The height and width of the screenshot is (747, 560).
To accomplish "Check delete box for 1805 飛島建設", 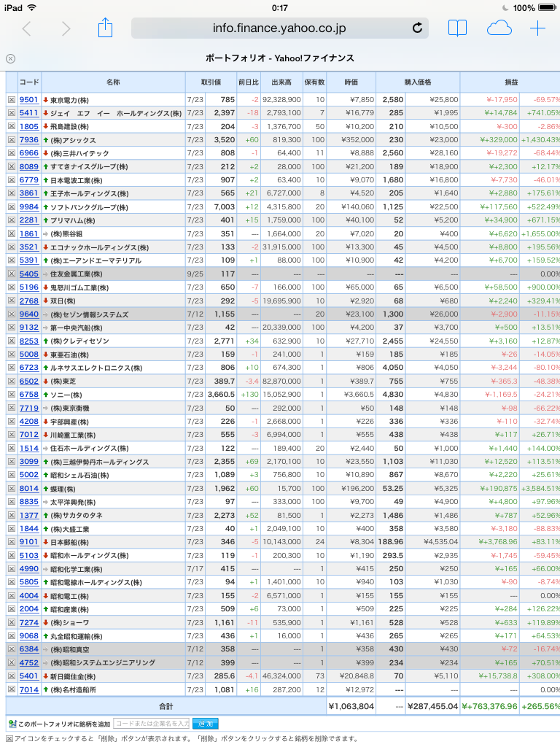I will point(12,126).
